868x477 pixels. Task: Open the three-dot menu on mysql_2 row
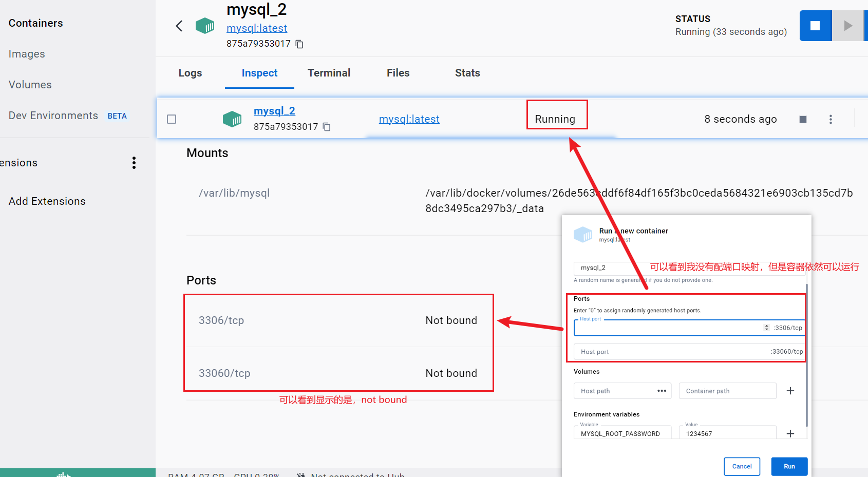coord(831,119)
